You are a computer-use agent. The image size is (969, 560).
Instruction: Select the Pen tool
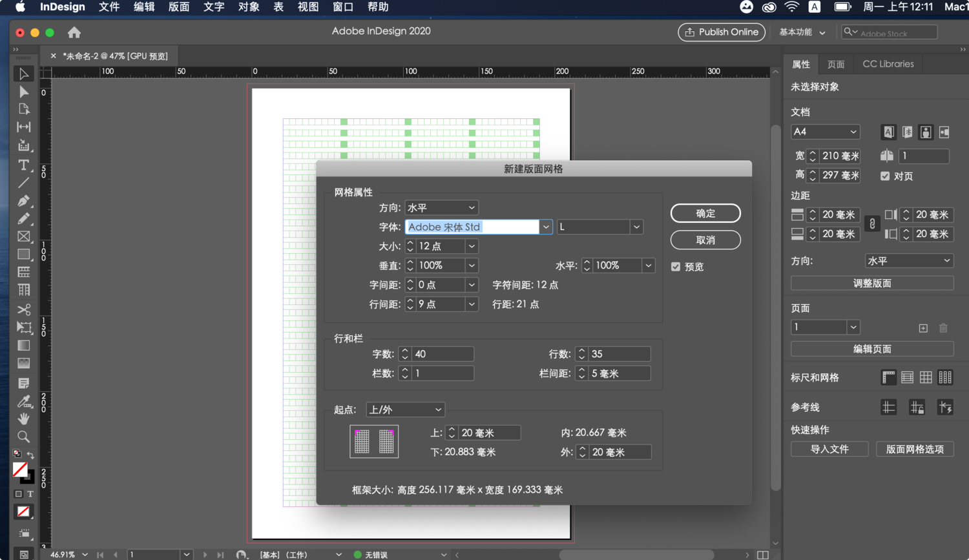pyautogui.click(x=24, y=200)
